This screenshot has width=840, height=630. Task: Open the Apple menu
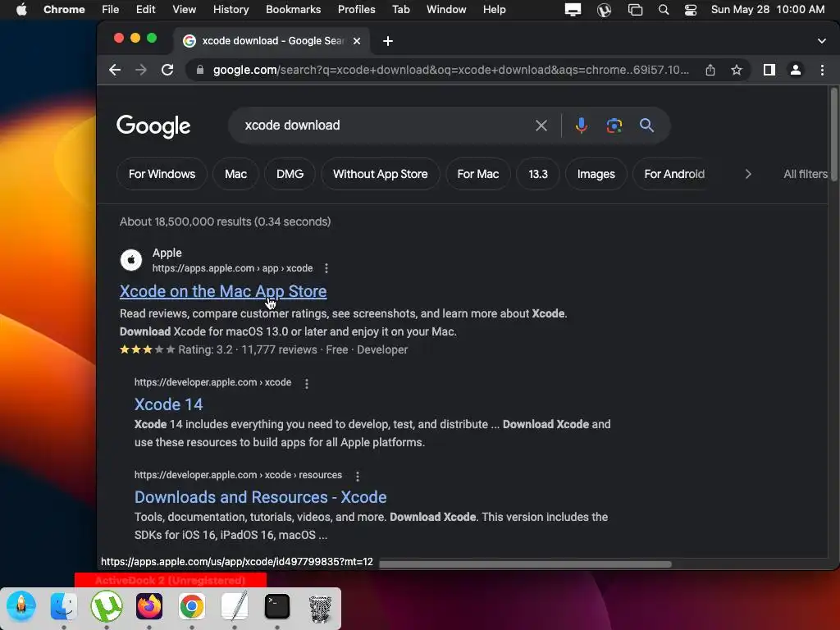[21, 10]
